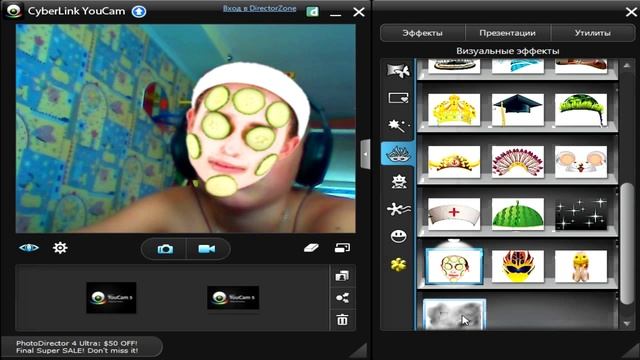Apply the watermelon hat effect
This screenshot has width=640, height=360.
click(518, 214)
